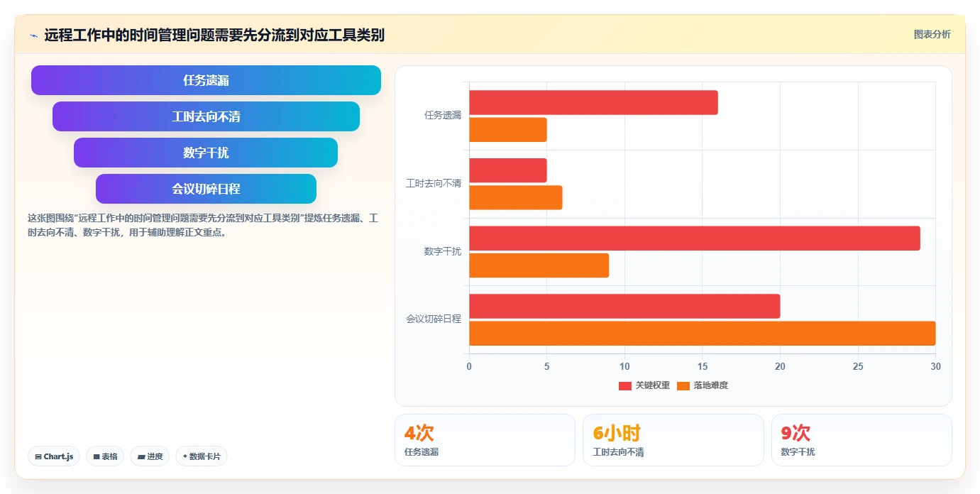This screenshot has width=980, height=494.
Task: Click the red 工时去向不清 bar
Action: 508,170
